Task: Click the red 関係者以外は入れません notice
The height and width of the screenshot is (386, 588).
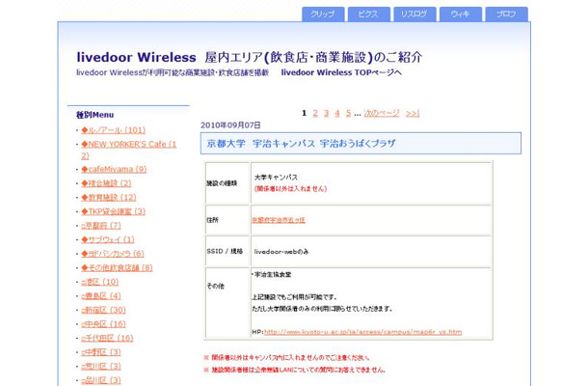Action: [x=290, y=188]
